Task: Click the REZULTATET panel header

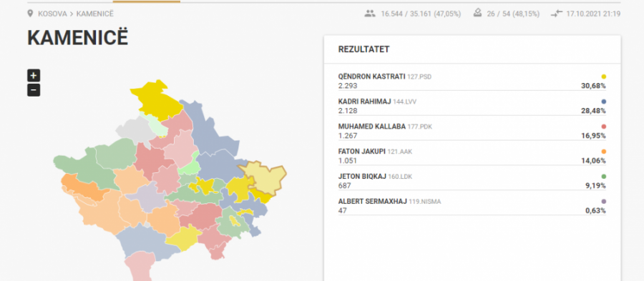Action: point(472,49)
